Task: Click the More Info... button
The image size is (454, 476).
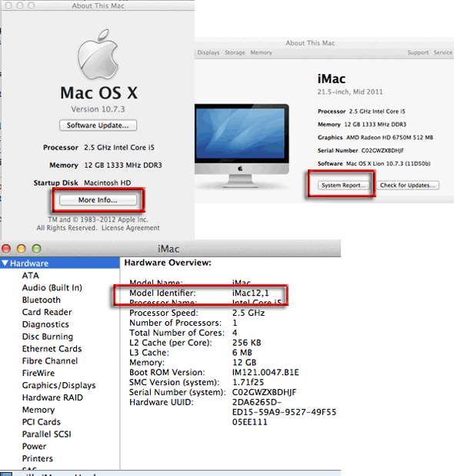Action: (x=98, y=200)
